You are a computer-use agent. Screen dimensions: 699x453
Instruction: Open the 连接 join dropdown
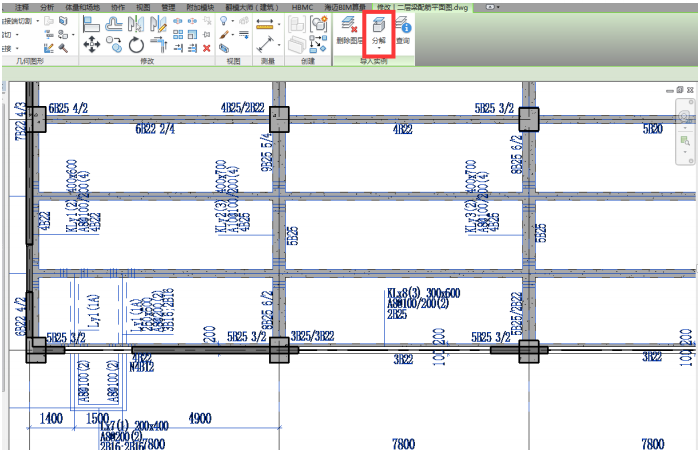tap(17, 48)
